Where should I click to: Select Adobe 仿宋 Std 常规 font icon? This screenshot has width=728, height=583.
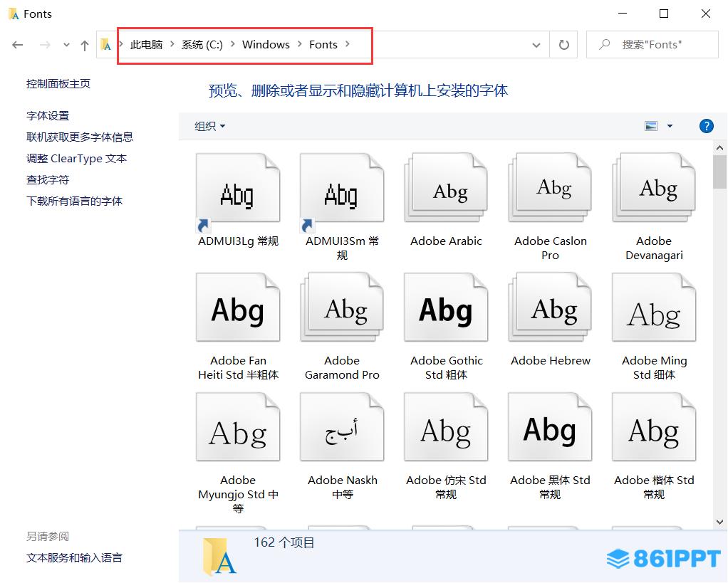pos(446,426)
